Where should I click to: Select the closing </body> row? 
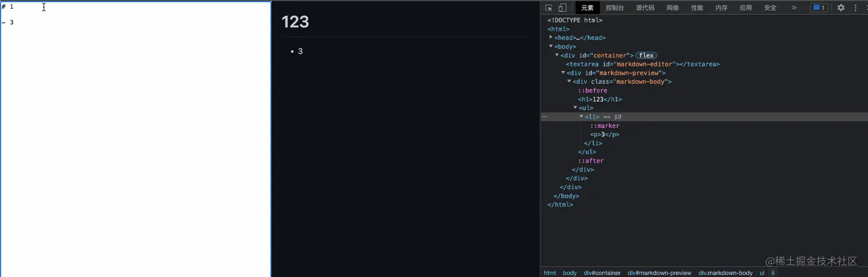coord(566,196)
